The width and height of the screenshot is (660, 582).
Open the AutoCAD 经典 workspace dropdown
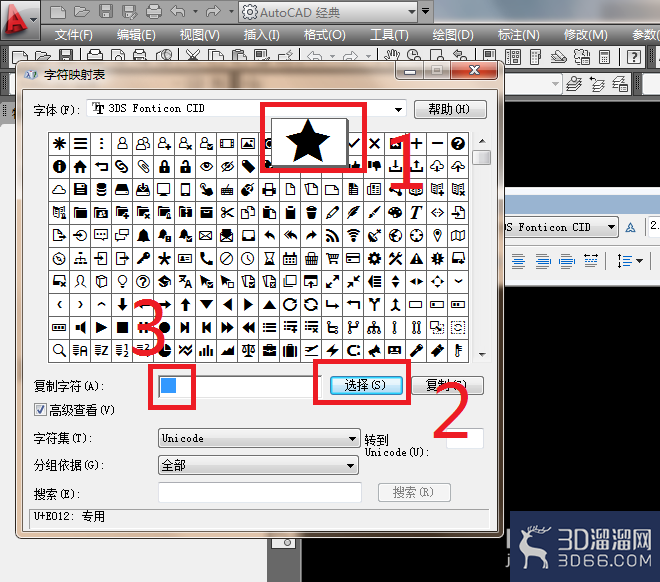412,12
